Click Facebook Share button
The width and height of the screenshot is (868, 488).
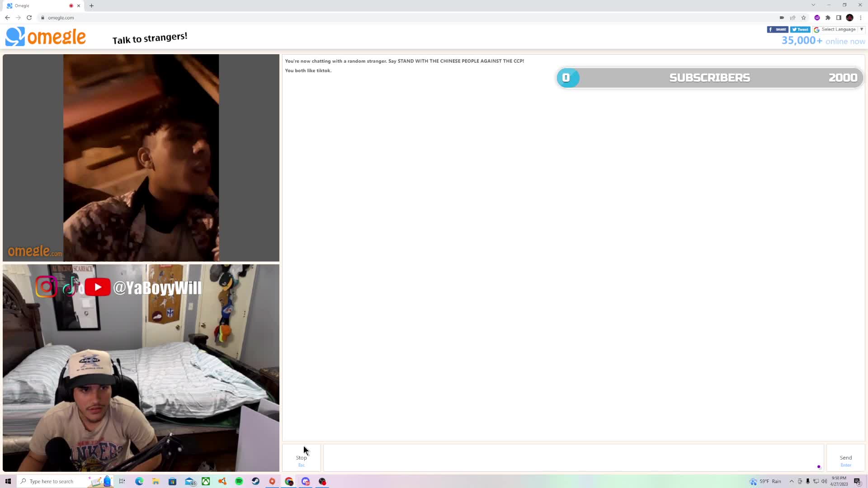click(x=778, y=29)
